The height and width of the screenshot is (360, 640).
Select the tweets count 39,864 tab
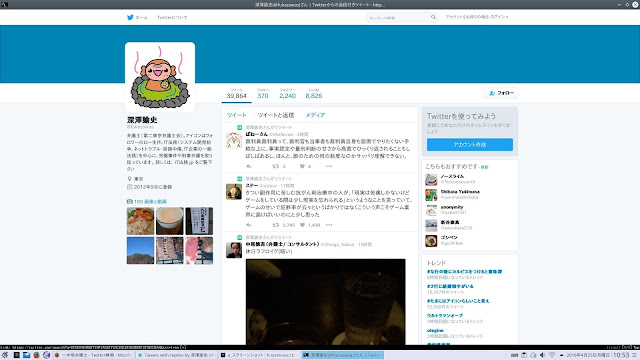click(236, 93)
